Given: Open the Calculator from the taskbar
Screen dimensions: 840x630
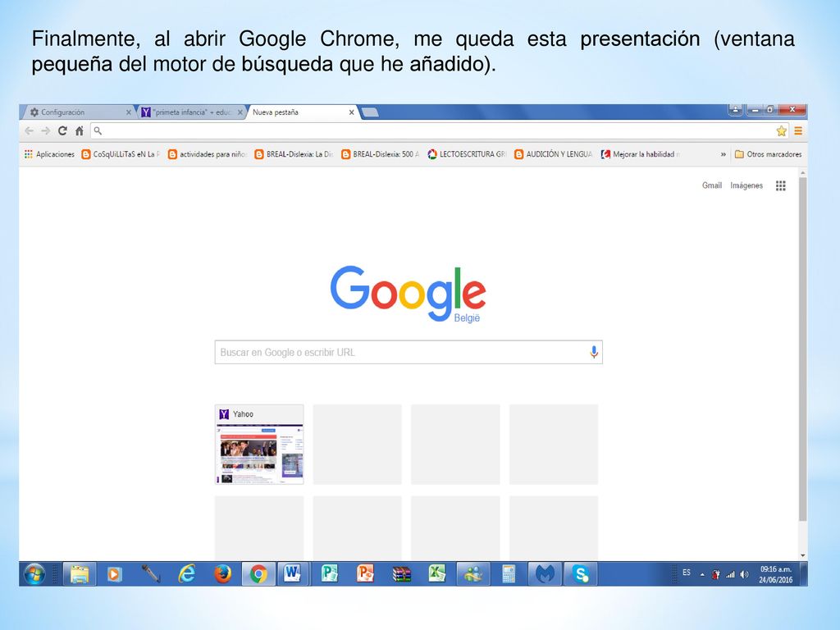Looking at the screenshot, I should (509, 574).
